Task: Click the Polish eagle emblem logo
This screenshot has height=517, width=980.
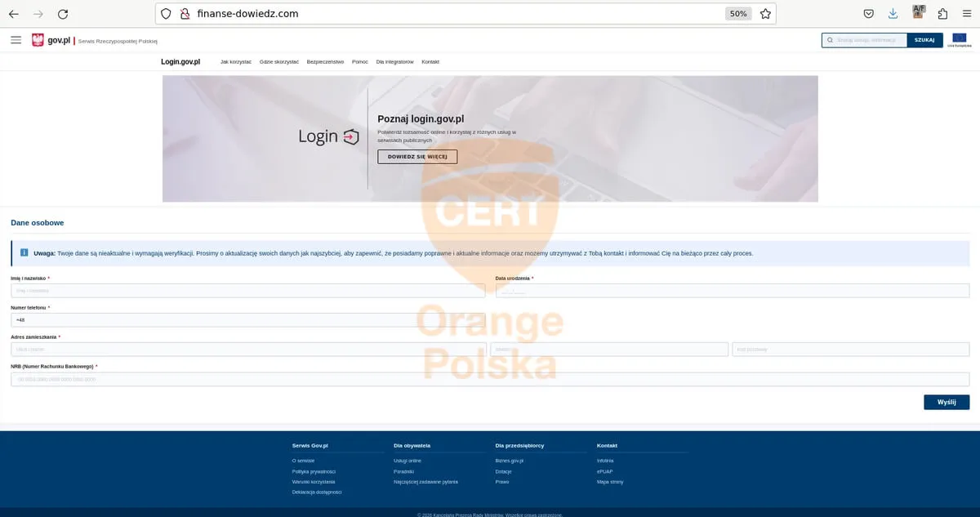Action: [38, 40]
